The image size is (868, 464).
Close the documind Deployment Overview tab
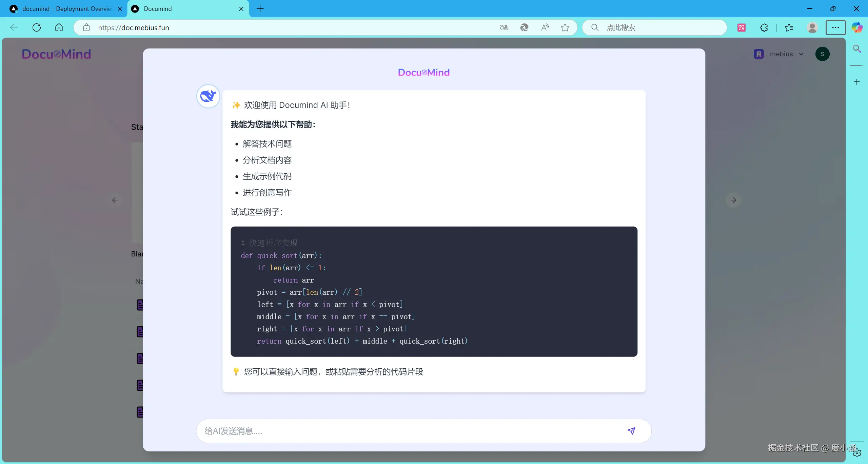pos(120,9)
